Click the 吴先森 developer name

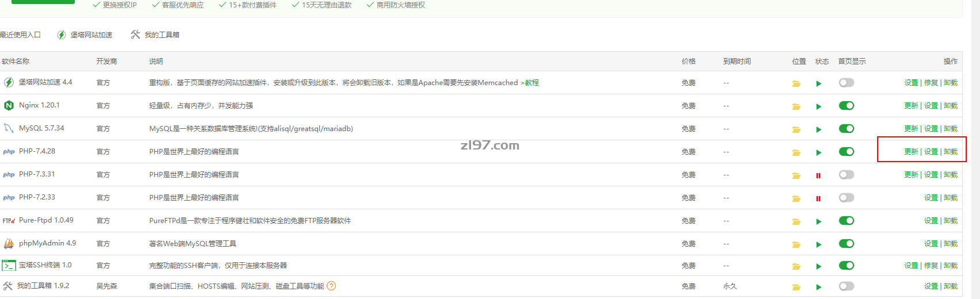coord(106,286)
